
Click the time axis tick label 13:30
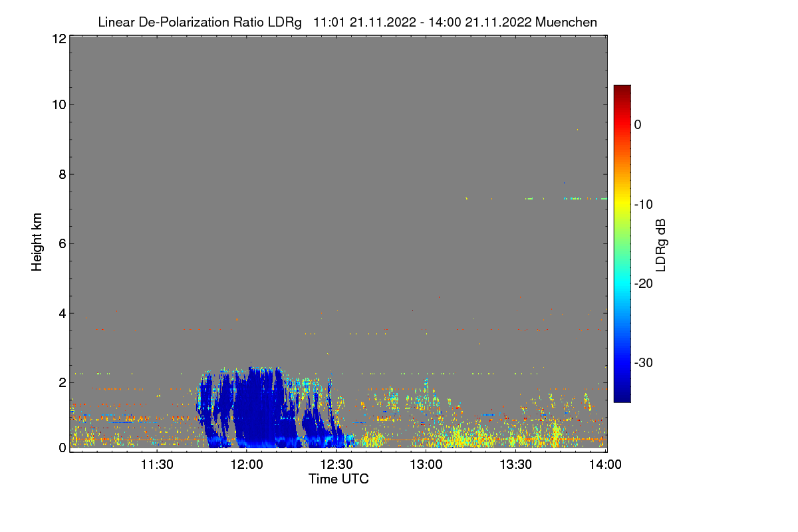click(x=516, y=464)
